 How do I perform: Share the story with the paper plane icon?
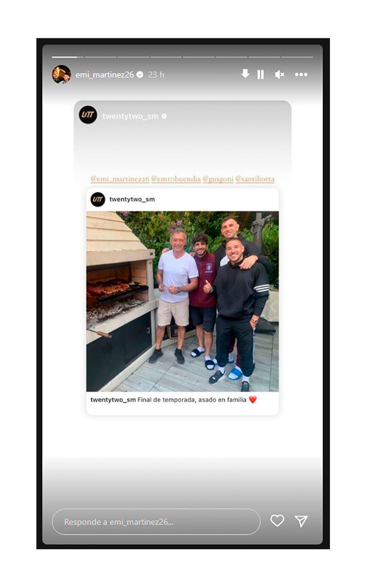(x=301, y=521)
